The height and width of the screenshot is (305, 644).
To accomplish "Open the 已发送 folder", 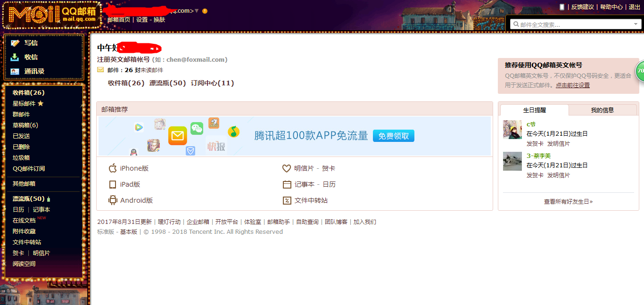I will (21, 136).
